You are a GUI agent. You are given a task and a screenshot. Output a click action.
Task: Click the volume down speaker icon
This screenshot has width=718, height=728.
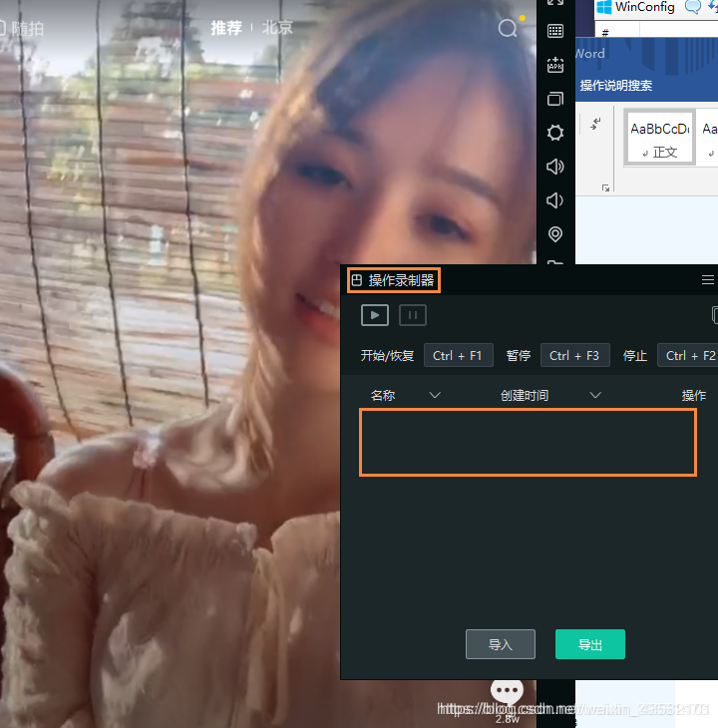point(554,200)
